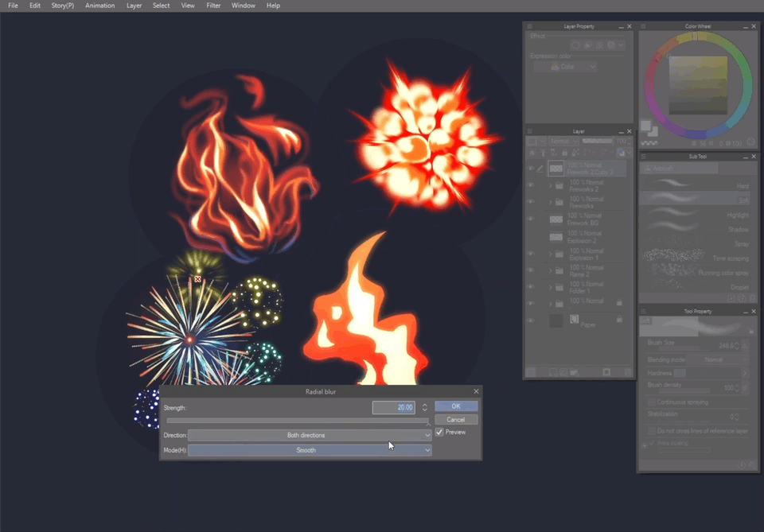764x532 pixels.
Task: Click the radial blur center marker
Action: (x=198, y=279)
